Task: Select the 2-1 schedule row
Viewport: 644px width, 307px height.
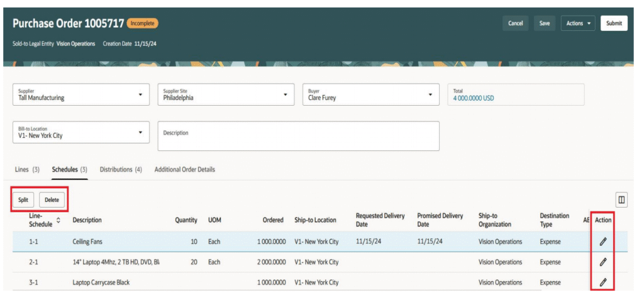Action: 320,262
